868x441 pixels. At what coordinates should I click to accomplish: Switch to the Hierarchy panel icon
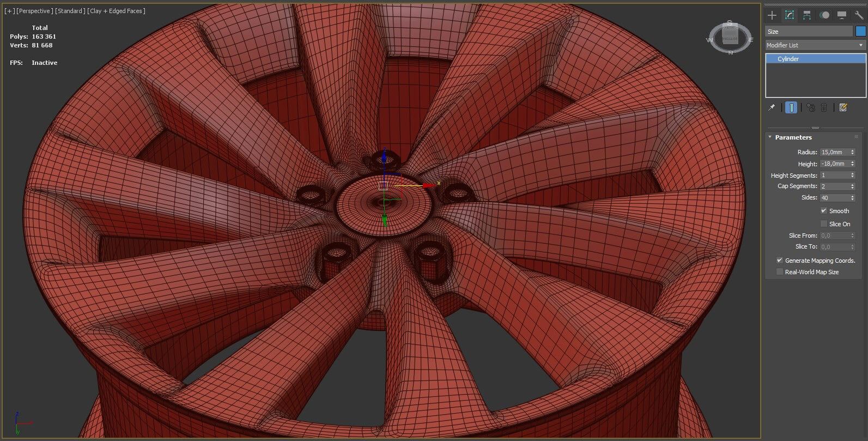[x=807, y=15]
